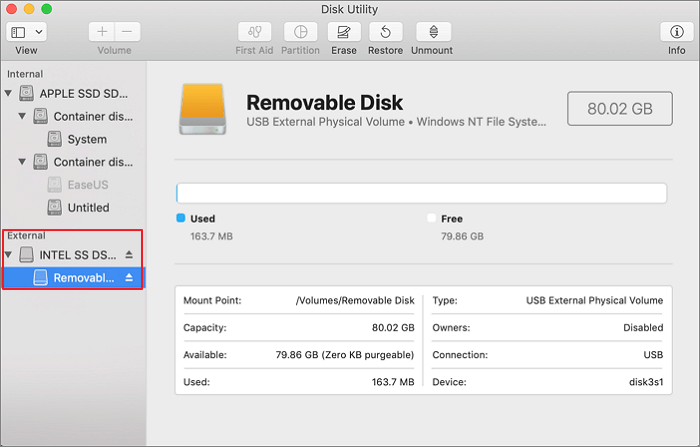This screenshot has height=447, width=700.
Task: Remove volume with minus button
Action: tap(128, 32)
